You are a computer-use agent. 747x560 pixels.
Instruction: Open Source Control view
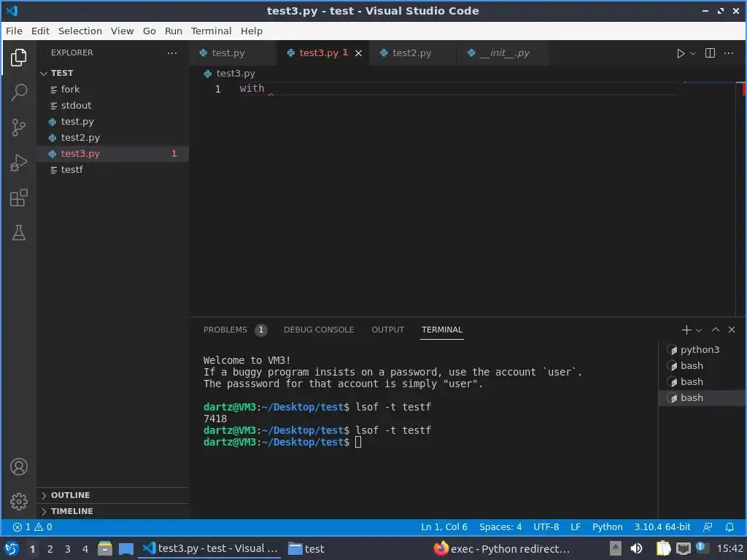click(x=18, y=128)
